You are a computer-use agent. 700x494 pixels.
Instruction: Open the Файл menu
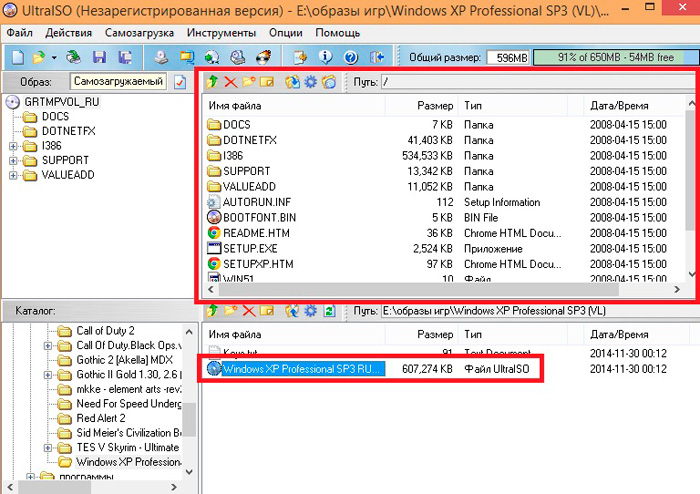coord(20,33)
